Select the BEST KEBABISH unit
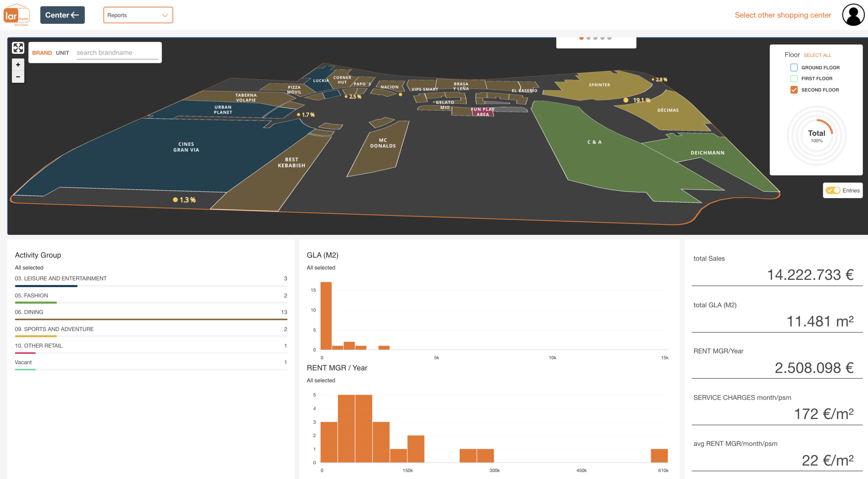The image size is (868, 479). point(291,162)
